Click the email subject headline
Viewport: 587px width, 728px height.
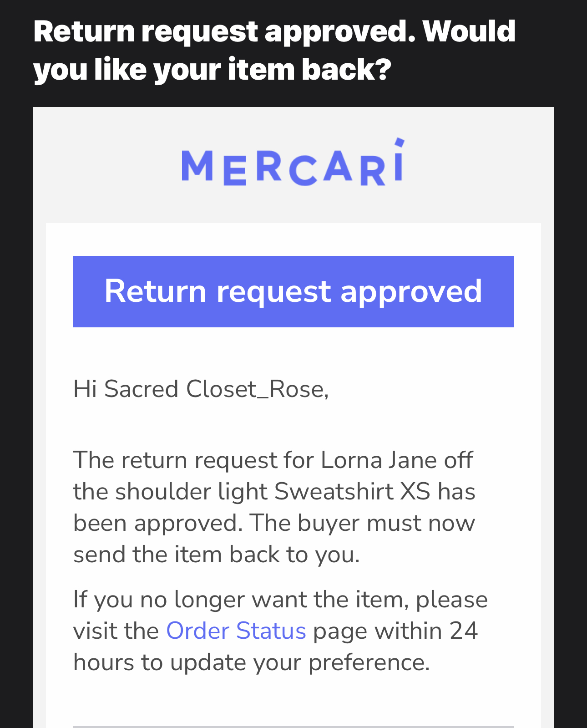[x=274, y=32]
